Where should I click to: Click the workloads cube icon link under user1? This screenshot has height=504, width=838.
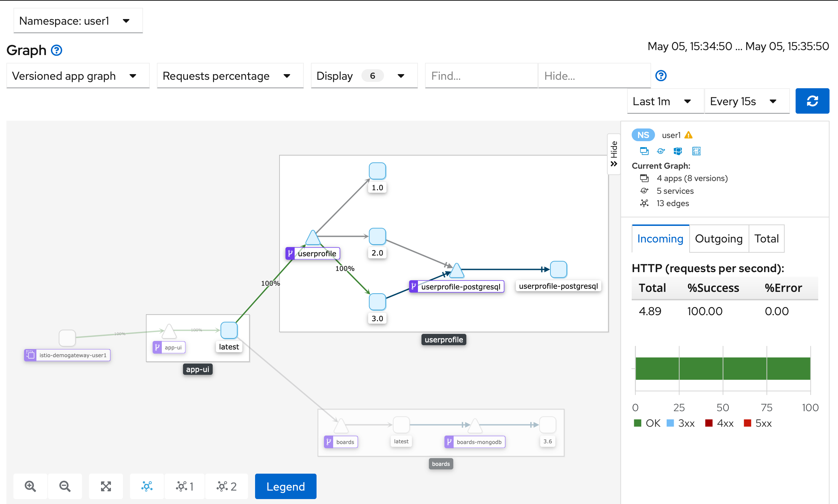point(678,151)
